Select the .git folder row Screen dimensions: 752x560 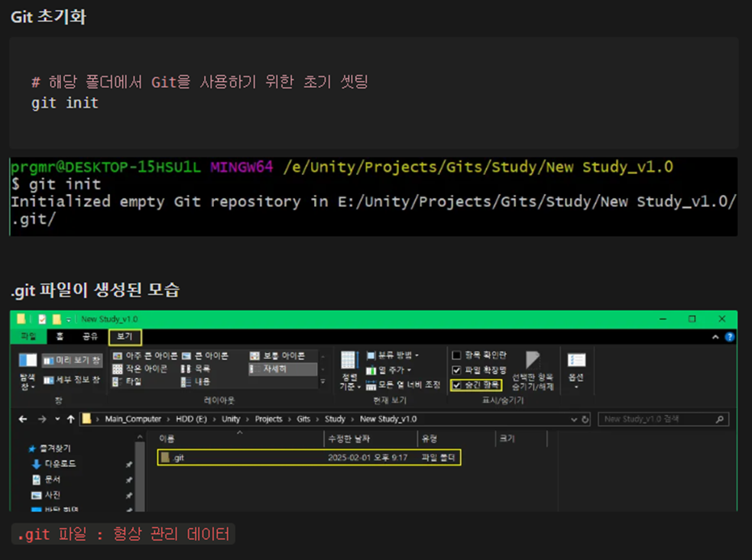pyautogui.click(x=309, y=458)
